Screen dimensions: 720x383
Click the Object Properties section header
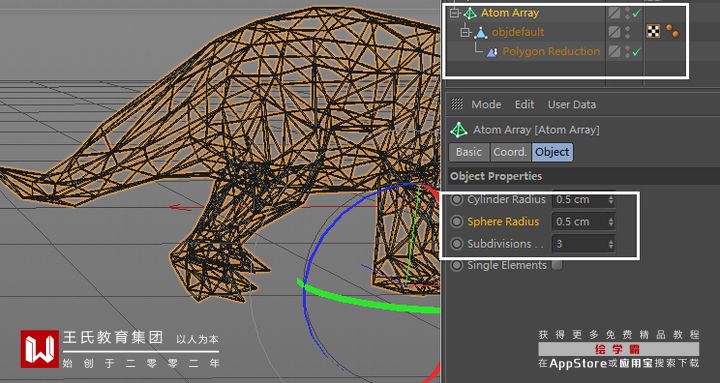(583, 176)
